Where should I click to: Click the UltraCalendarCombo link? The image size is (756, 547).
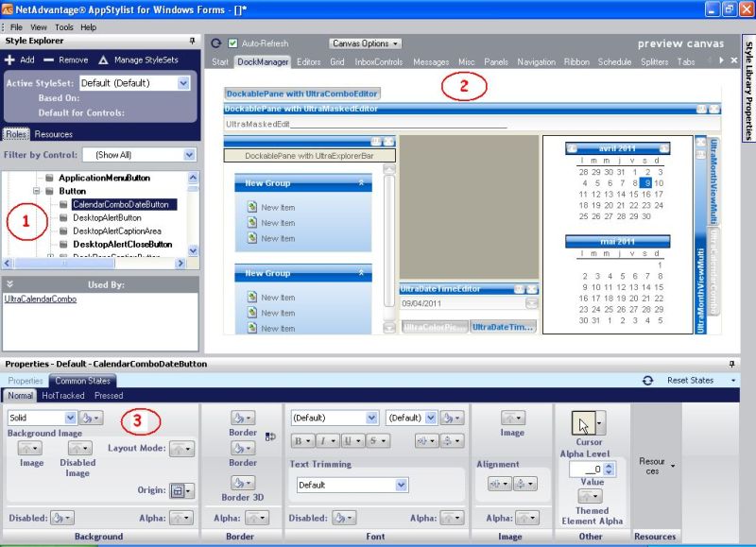(x=41, y=299)
